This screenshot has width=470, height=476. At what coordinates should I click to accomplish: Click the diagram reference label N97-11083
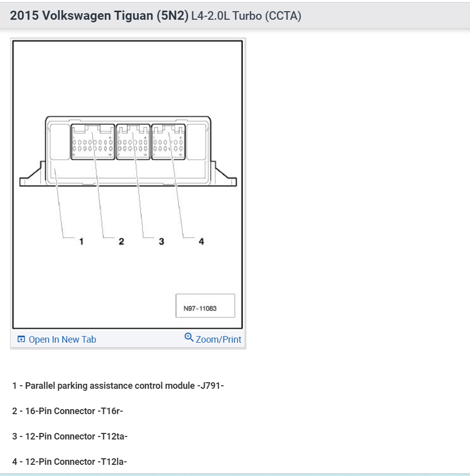[200, 308]
